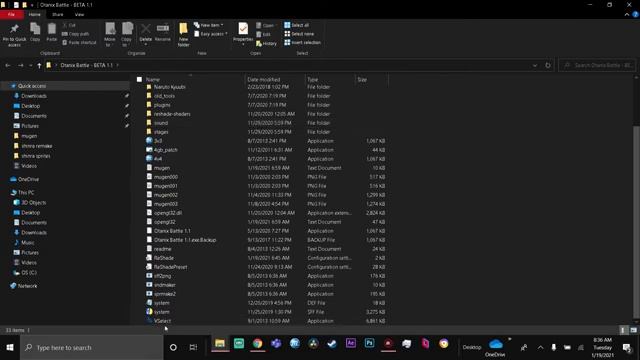Screen dimensions: 640x360
Task: Click Copy path in ribbon
Action: coord(76,34)
